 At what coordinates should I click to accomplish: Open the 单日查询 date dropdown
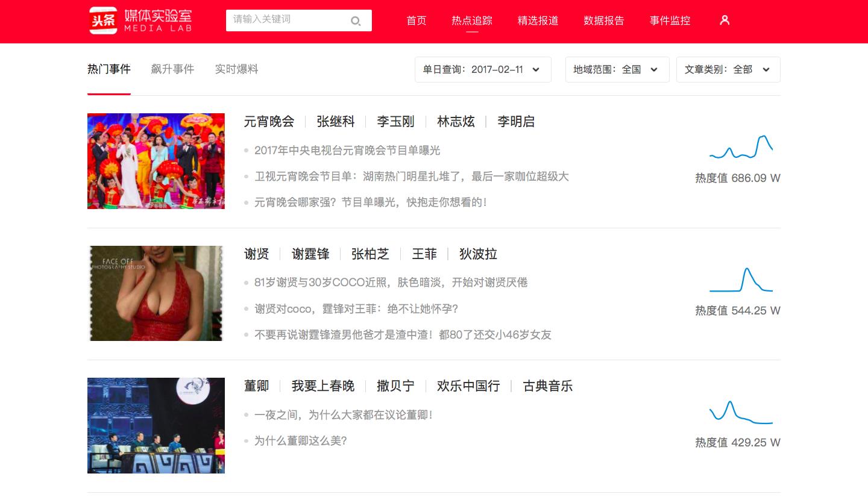pos(482,69)
